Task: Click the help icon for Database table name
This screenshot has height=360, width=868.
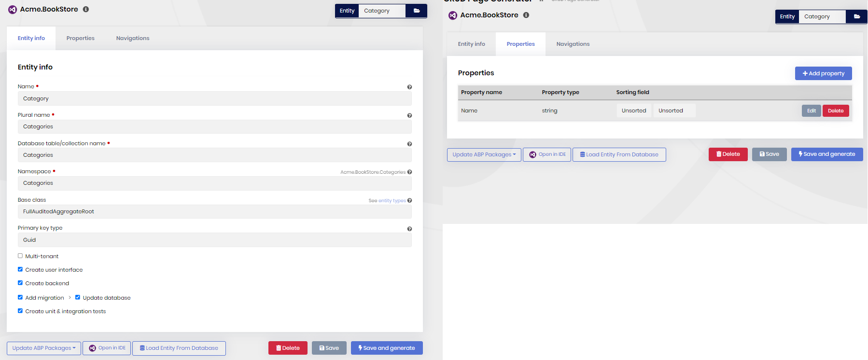Action: 409,144
